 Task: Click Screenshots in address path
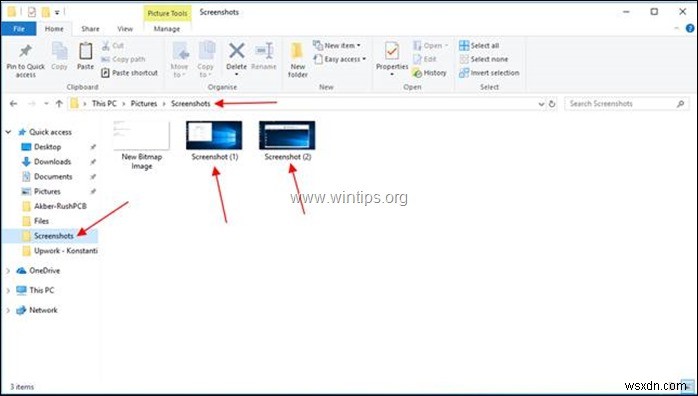point(191,104)
